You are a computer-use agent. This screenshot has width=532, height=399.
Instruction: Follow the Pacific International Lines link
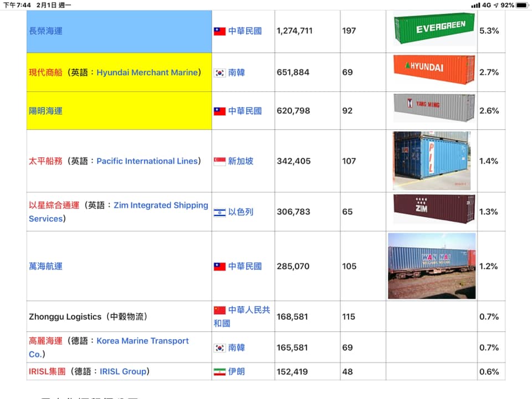click(x=147, y=161)
